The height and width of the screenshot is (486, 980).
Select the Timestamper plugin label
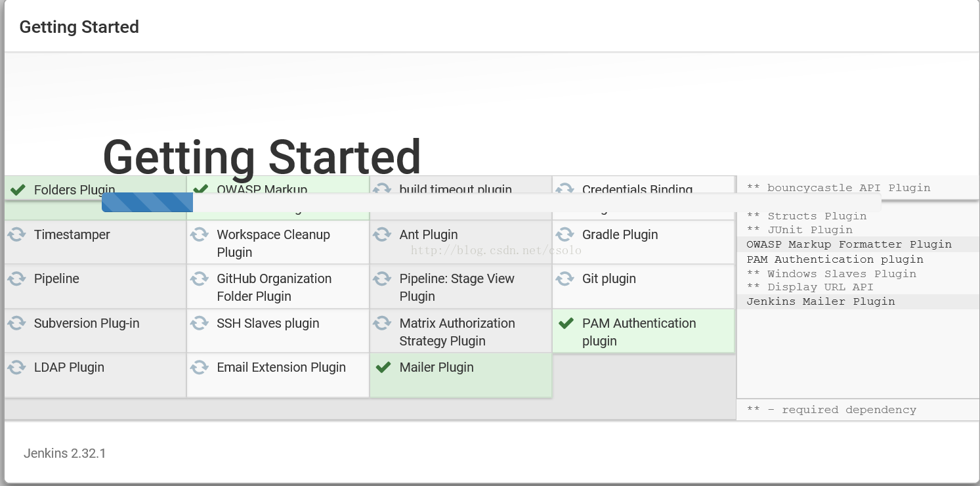point(72,234)
